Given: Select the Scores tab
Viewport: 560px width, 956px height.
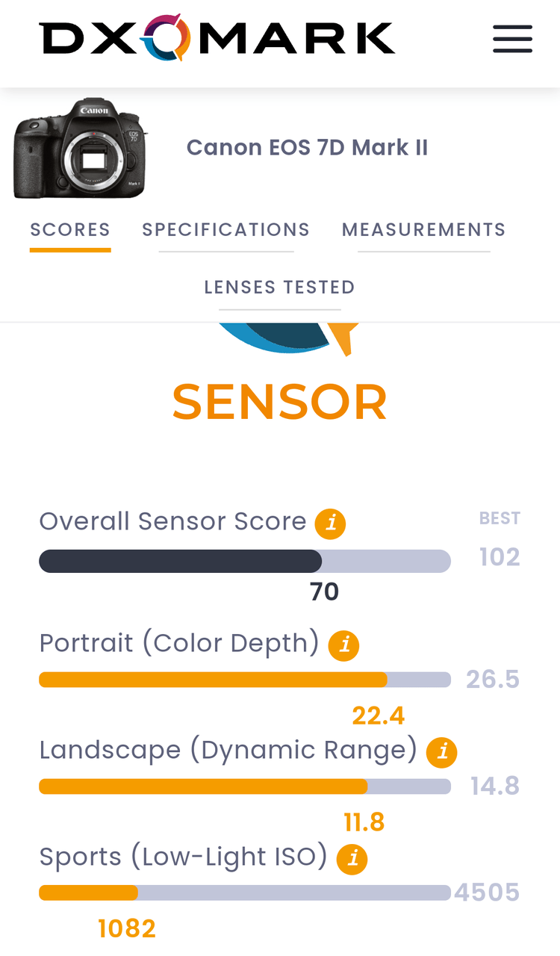Looking at the screenshot, I should pos(70,230).
